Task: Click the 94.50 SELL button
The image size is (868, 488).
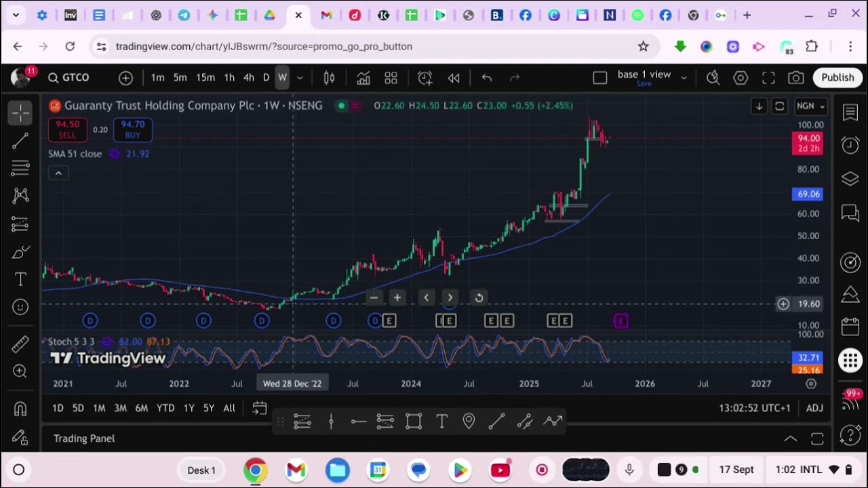Action: 67,129
